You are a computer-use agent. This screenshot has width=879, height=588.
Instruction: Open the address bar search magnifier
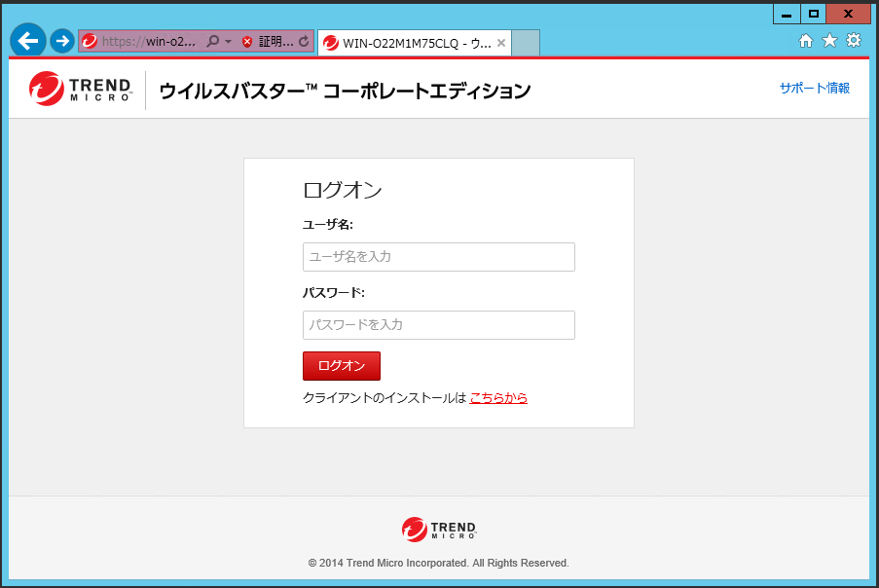(x=212, y=41)
